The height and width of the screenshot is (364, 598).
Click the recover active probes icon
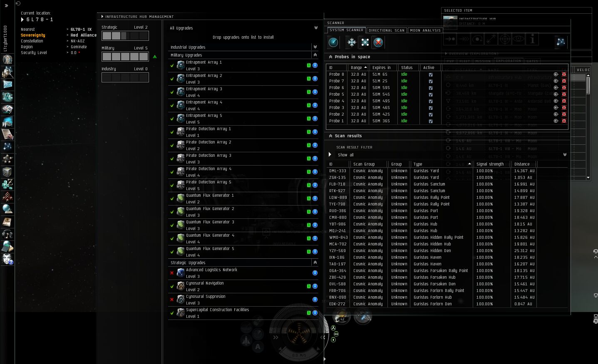(352, 42)
